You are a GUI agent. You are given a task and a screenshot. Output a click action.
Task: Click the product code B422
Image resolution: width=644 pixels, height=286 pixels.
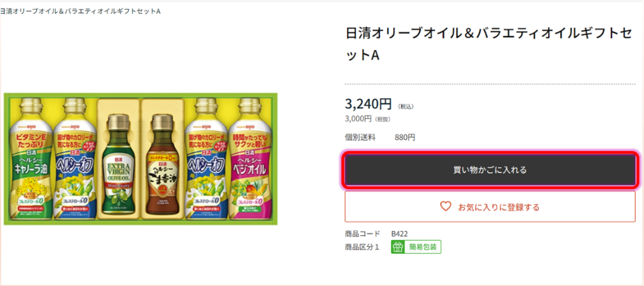coord(399,234)
